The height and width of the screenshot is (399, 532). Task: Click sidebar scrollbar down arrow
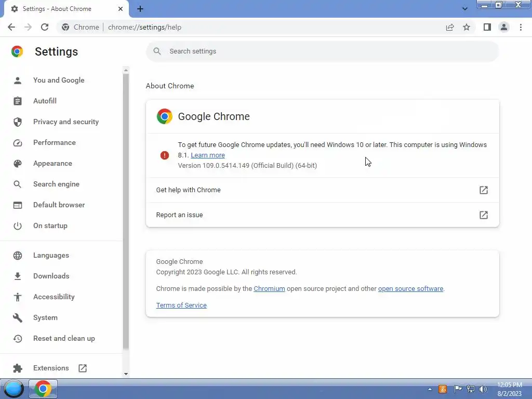coord(126,374)
